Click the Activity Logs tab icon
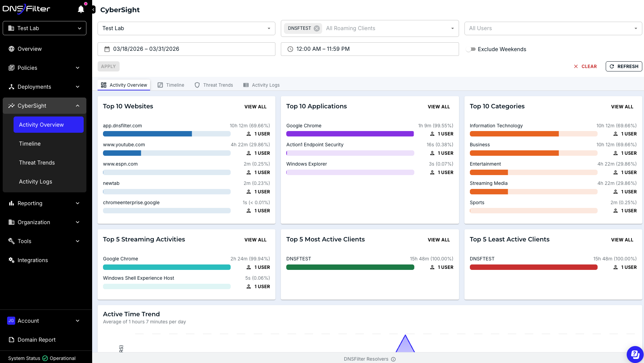644x363 pixels. [x=246, y=85]
